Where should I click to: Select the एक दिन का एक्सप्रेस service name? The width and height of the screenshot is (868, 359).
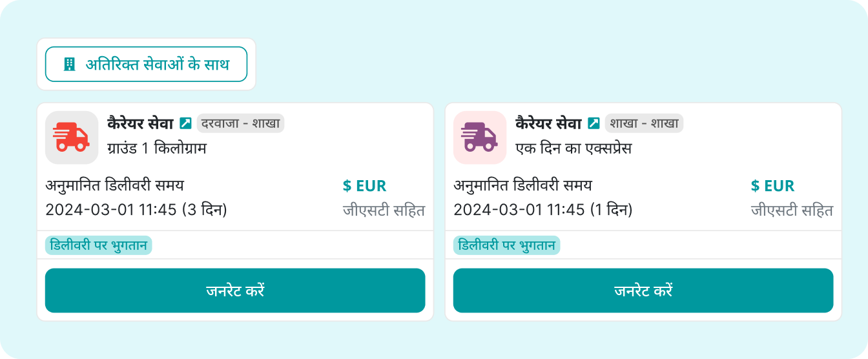[574, 149]
